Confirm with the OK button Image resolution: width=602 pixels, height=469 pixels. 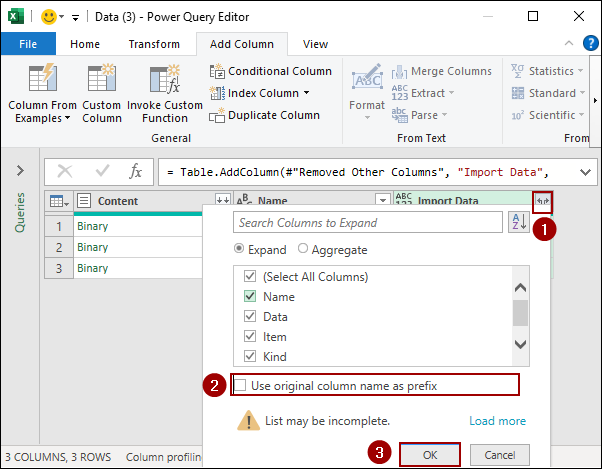(430, 454)
